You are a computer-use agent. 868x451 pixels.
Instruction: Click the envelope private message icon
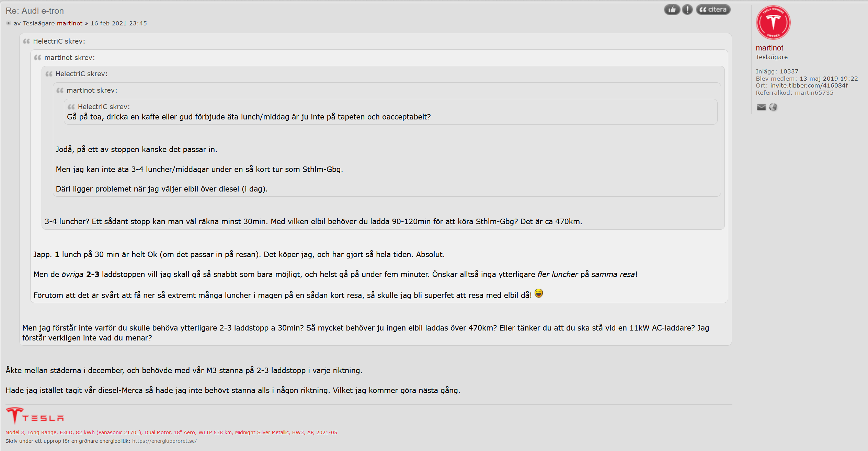[x=761, y=107]
